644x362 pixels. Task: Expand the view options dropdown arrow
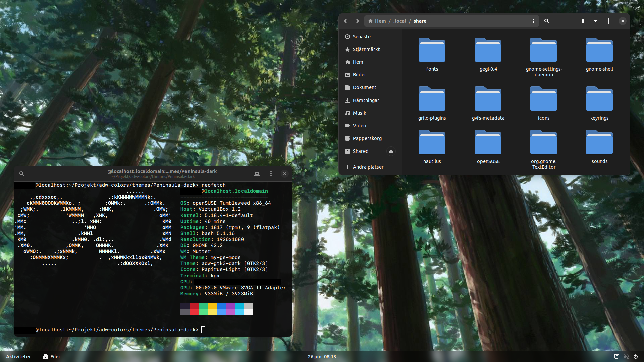click(x=595, y=21)
